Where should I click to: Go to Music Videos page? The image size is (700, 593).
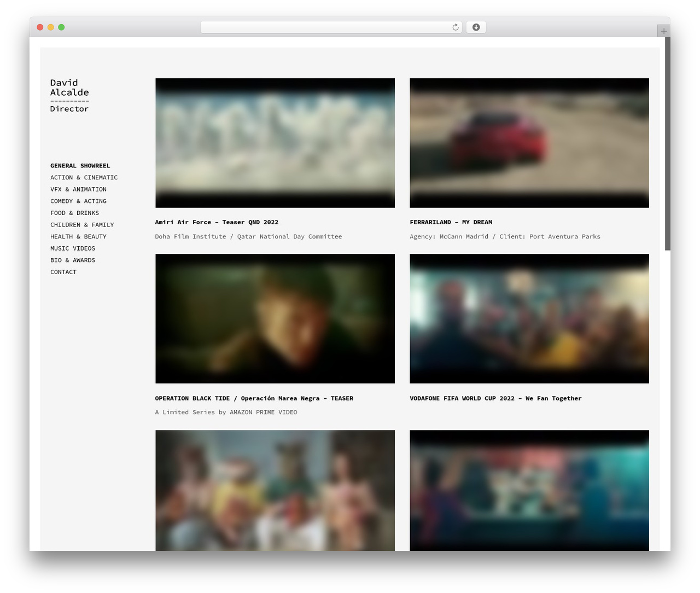pos(73,248)
